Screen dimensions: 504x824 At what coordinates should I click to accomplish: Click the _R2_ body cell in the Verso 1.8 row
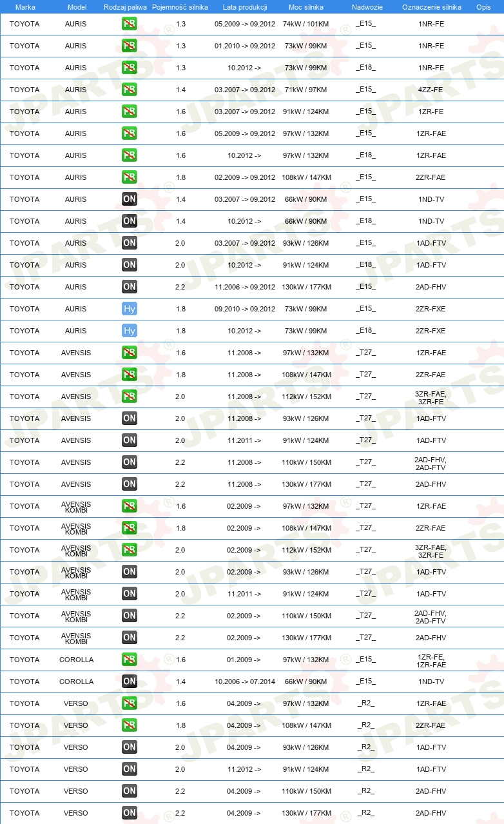tap(366, 725)
